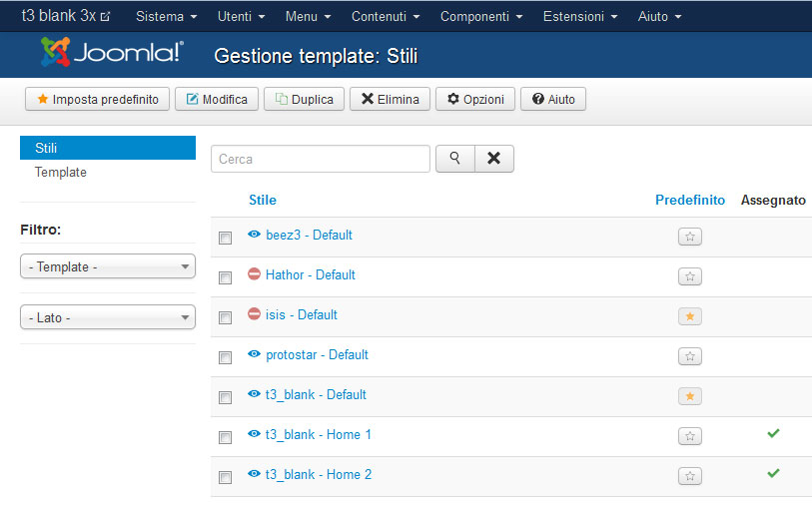Click the Aiuto help toolbar button
This screenshot has height=508, width=812.
pyautogui.click(x=553, y=99)
